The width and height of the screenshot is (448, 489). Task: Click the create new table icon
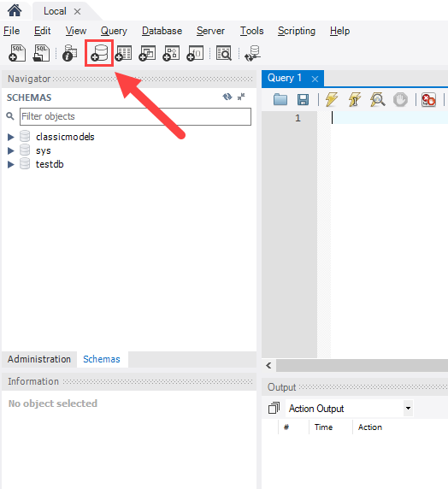(123, 53)
